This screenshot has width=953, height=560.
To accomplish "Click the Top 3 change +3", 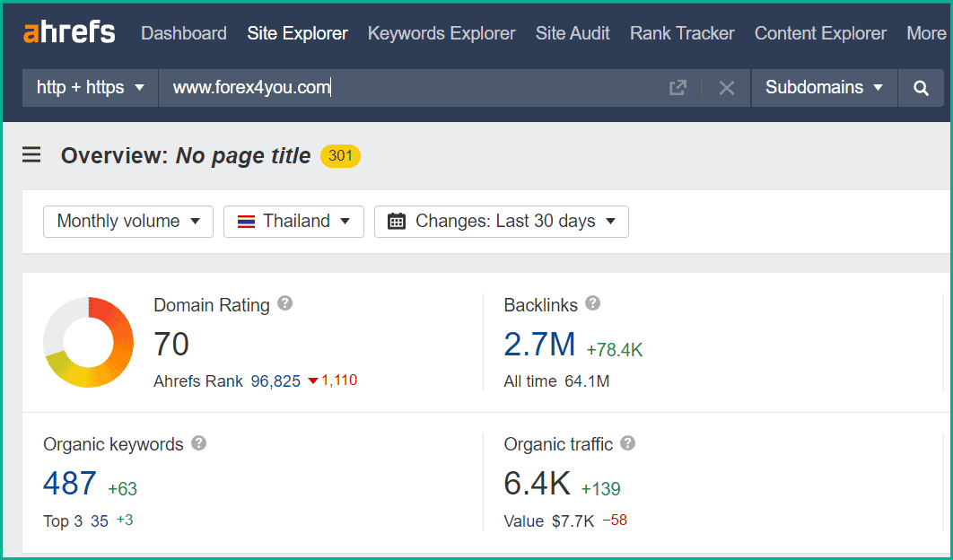I will tap(125, 521).
